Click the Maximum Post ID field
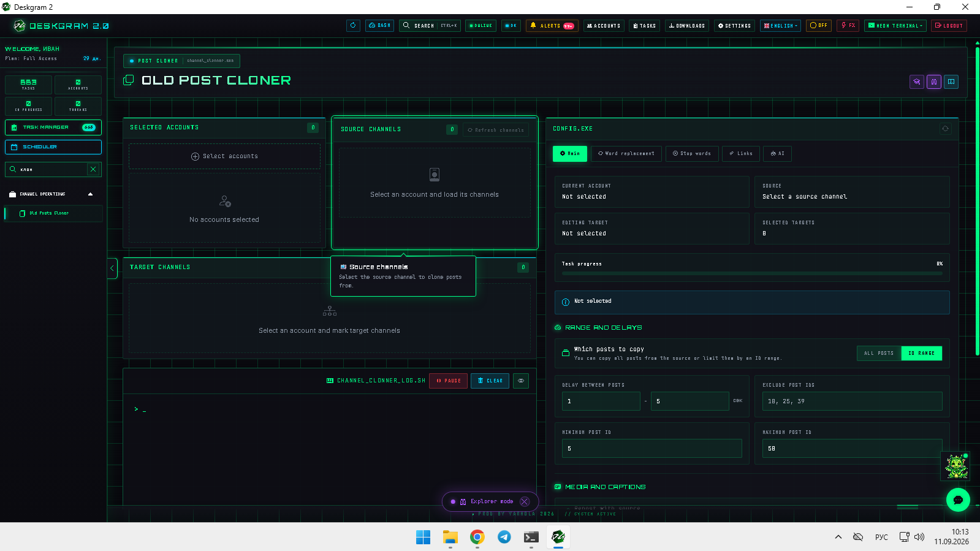Image resolution: width=980 pixels, height=551 pixels. point(853,449)
